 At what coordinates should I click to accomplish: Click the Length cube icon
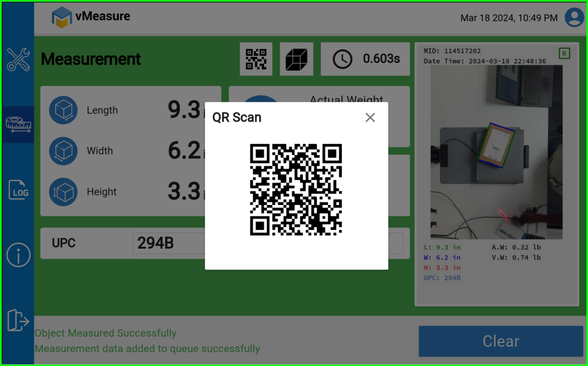click(63, 110)
